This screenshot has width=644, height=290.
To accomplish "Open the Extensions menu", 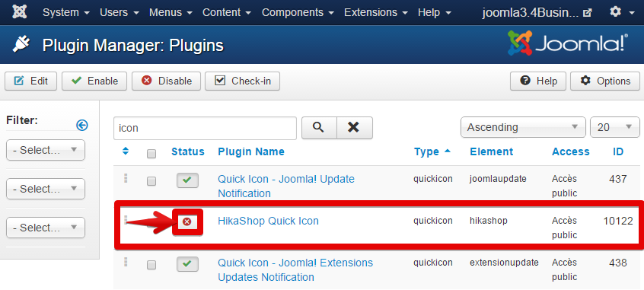I will point(376,12).
